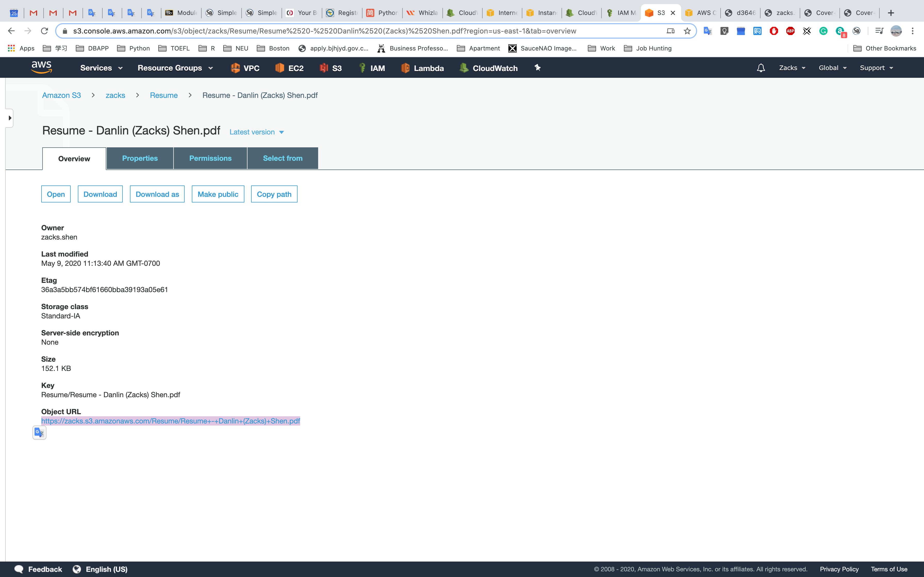Open the Object URL link

click(x=170, y=421)
